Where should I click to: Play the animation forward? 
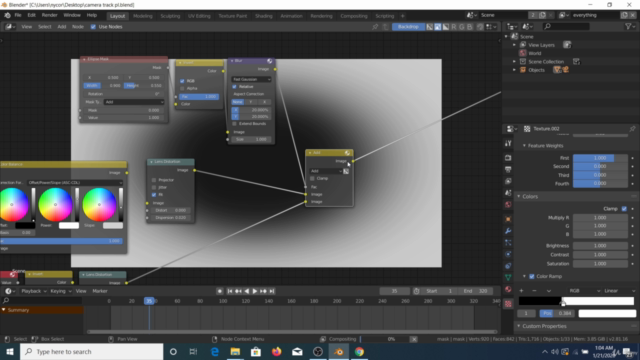coord(255,291)
